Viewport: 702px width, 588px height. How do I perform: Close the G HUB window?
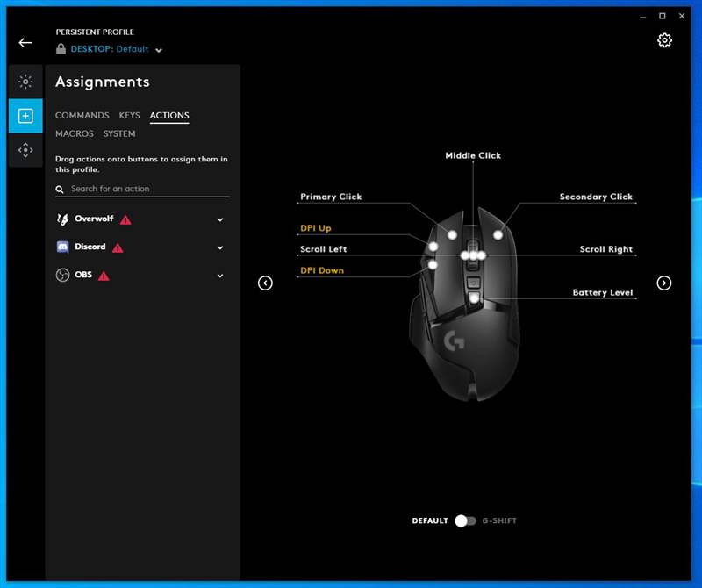pyautogui.click(x=682, y=16)
